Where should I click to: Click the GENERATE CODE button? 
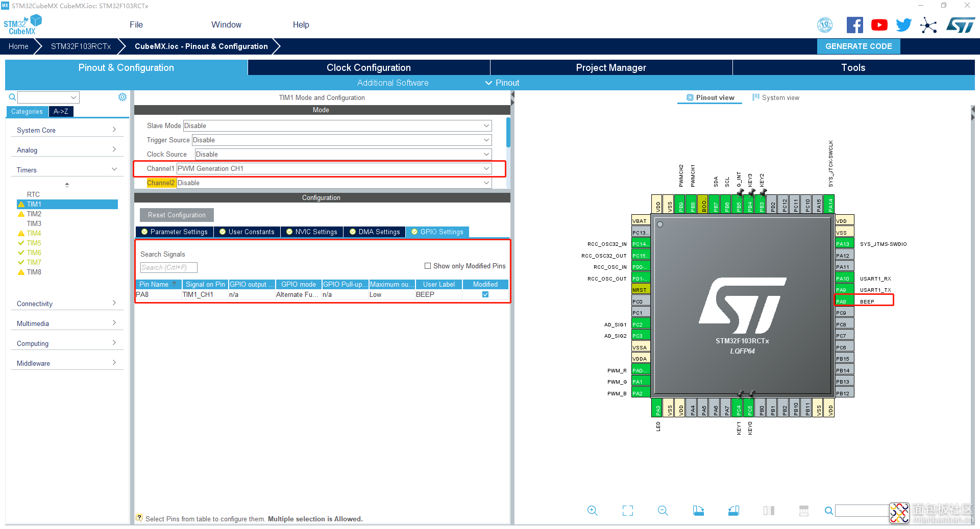859,46
